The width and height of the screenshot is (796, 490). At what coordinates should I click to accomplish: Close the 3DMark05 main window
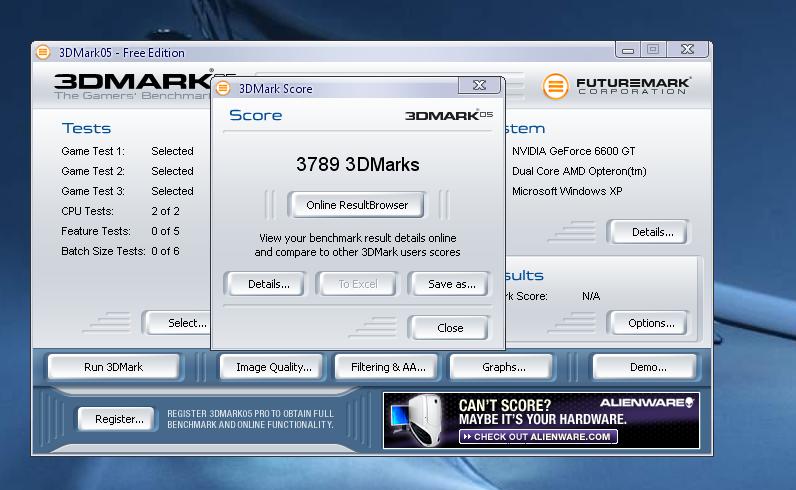pyautogui.click(x=687, y=49)
